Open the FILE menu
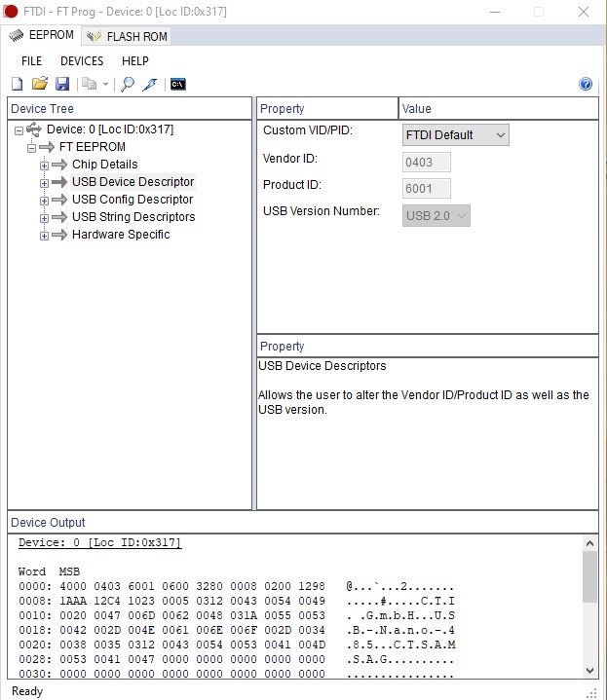Viewport: 607px width, 700px height. (x=31, y=61)
